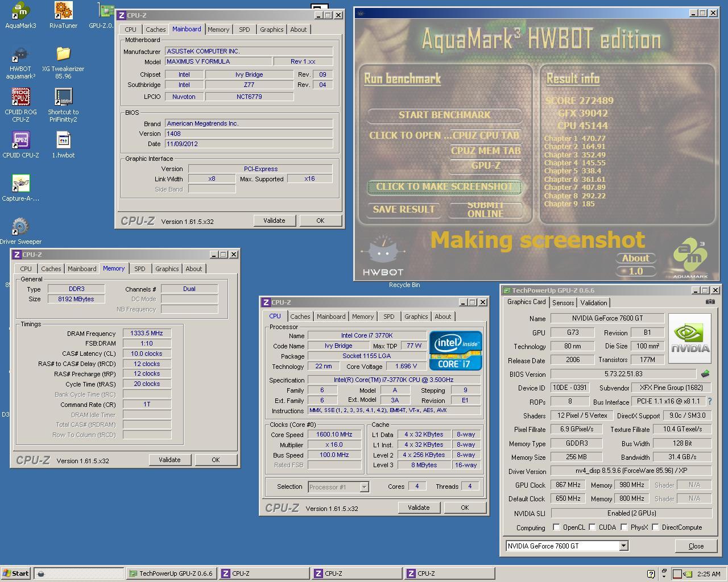Select the 1.hwbot file icon

pos(63,145)
